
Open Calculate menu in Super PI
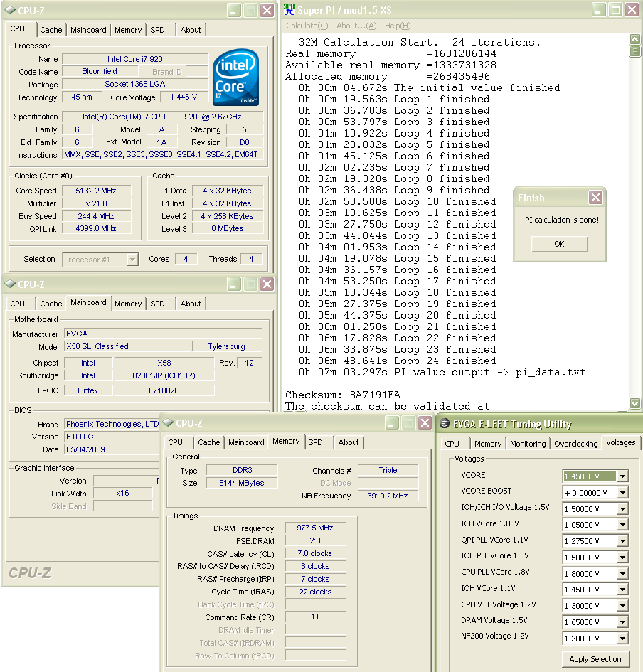tap(307, 26)
